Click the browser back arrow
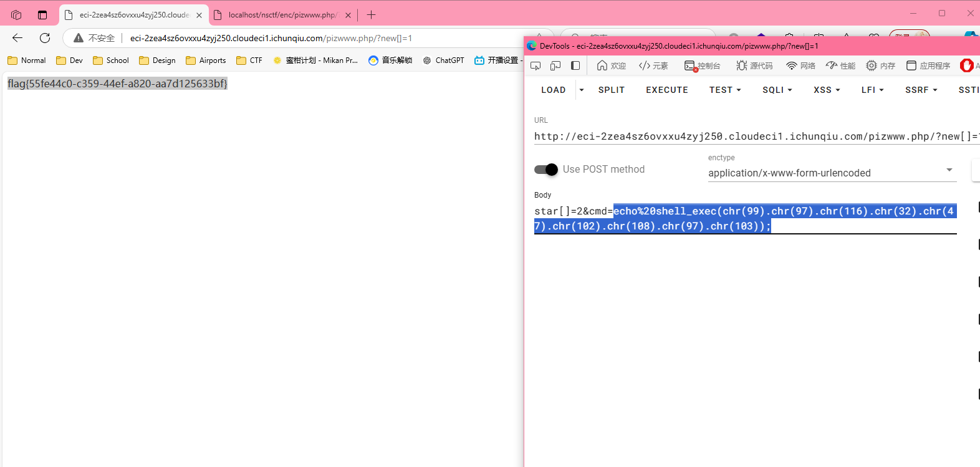The height and width of the screenshot is (467, 980). pos(17,38)
